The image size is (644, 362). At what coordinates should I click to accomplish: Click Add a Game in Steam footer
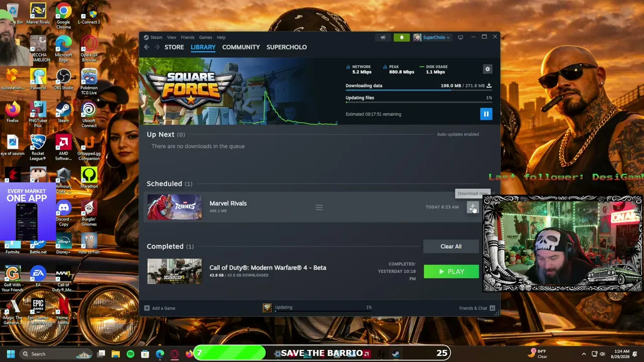click(160, 308)
